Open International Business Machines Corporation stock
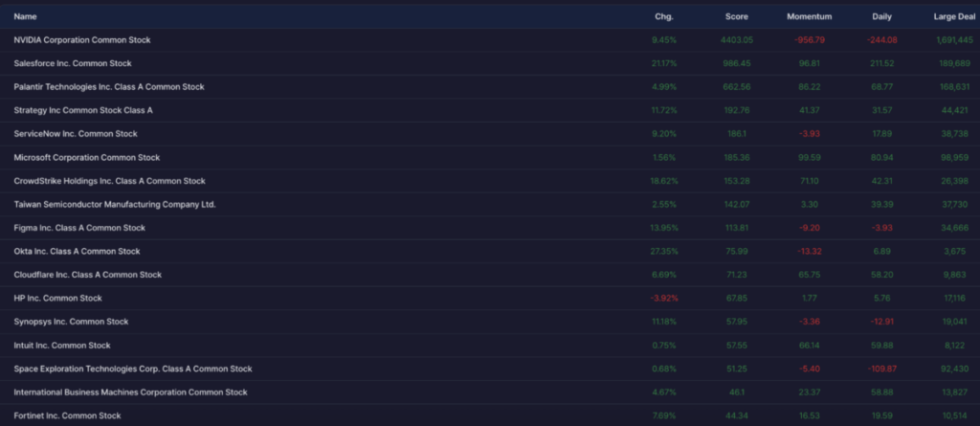Viewport: 980px width, 426px height. [490, 392]
